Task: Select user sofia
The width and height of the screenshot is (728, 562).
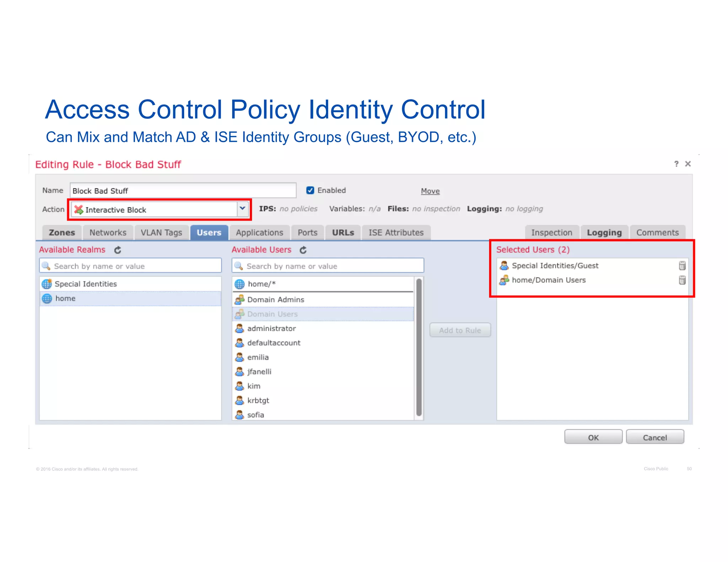Action: tap(323, 415)
